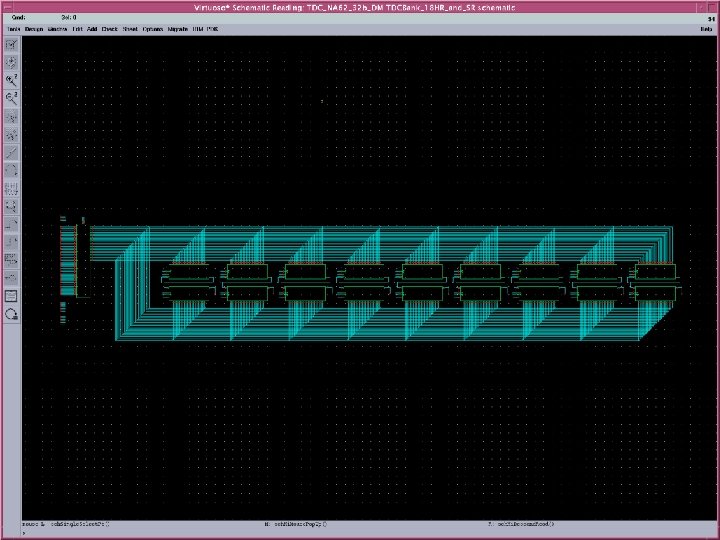
Task: Open the Options menu
Action: 153,29
